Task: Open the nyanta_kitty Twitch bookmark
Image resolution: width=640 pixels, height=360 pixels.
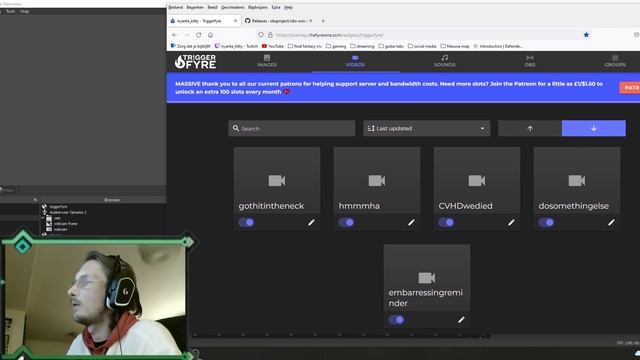Action: [236, 46]
